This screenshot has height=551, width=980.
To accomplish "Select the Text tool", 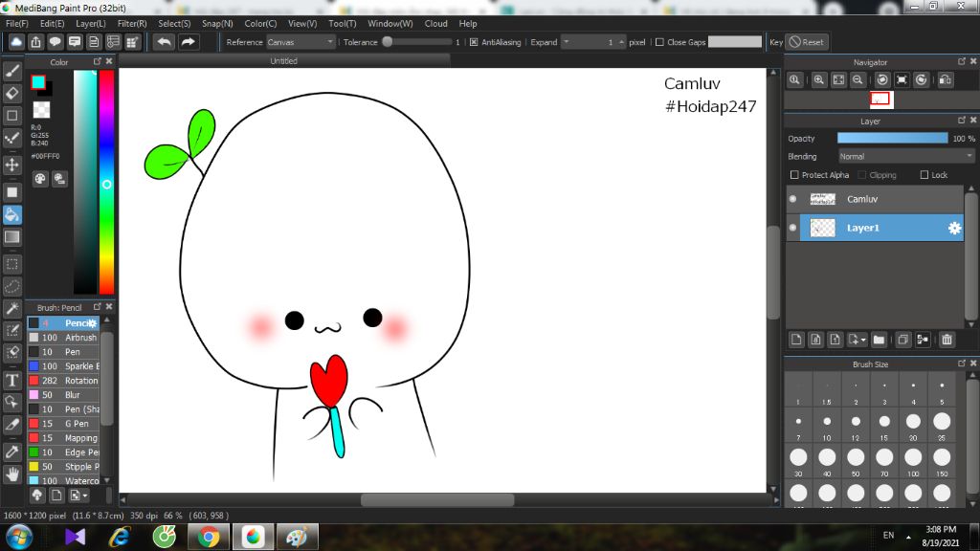I will pos(12,380).
